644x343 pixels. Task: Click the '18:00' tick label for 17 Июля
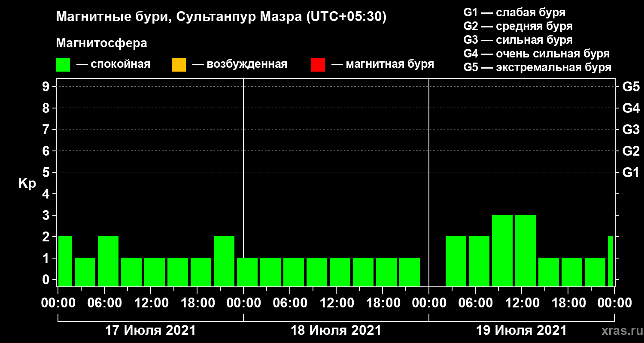(197, 303)
